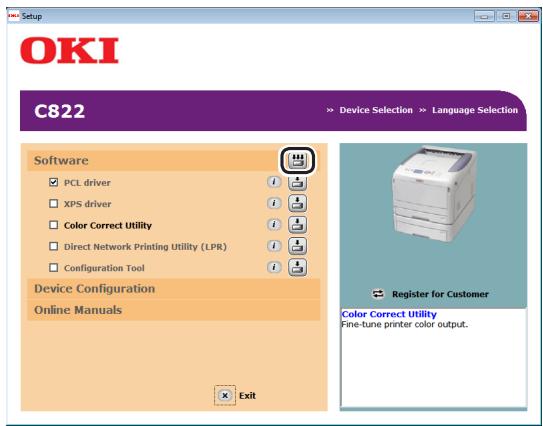
Task: Show info for Configuration Tool
Action: tap(274, 267)
